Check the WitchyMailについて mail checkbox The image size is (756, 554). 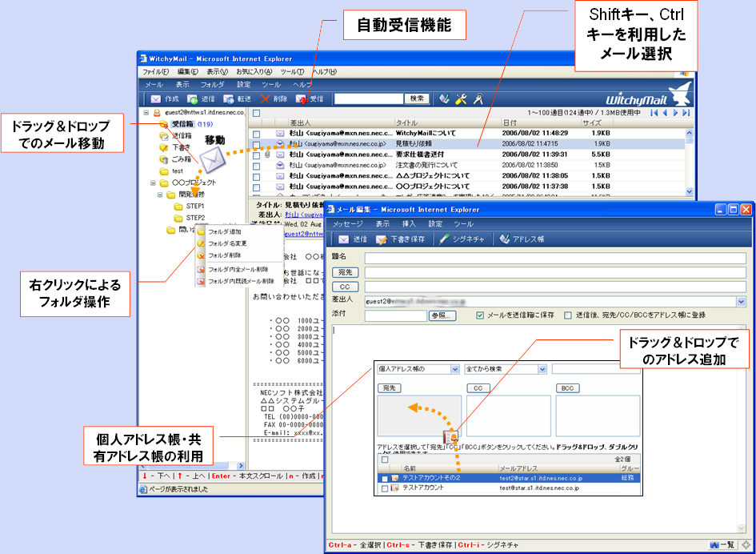(257, 133)
